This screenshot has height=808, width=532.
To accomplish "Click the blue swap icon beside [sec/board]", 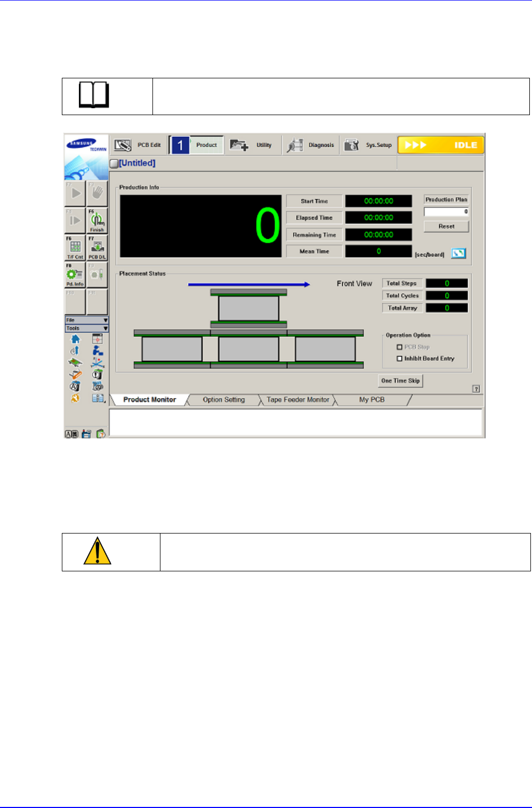I will coord(458,254).
